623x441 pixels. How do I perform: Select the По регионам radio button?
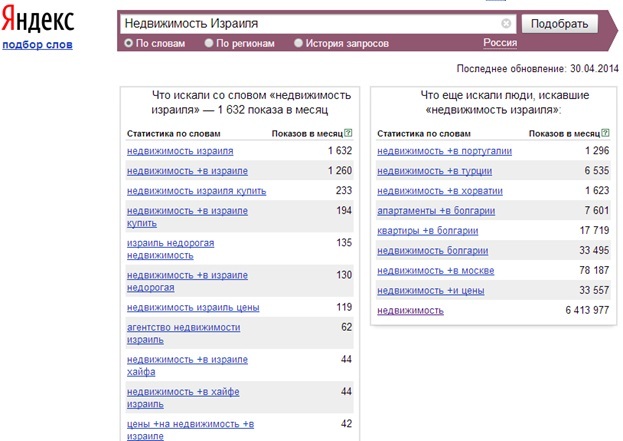209,43
